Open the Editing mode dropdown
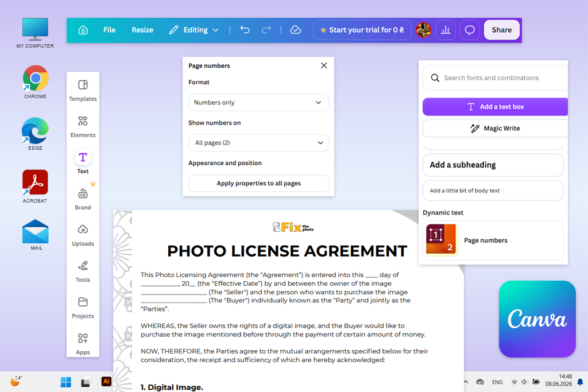Viewport: 588px width, 392px height. pos(194,30)
